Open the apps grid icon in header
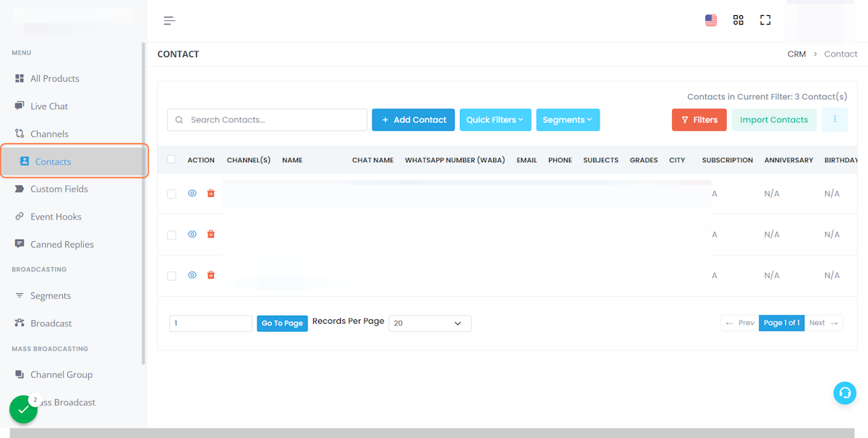 (x=738, y=20)
